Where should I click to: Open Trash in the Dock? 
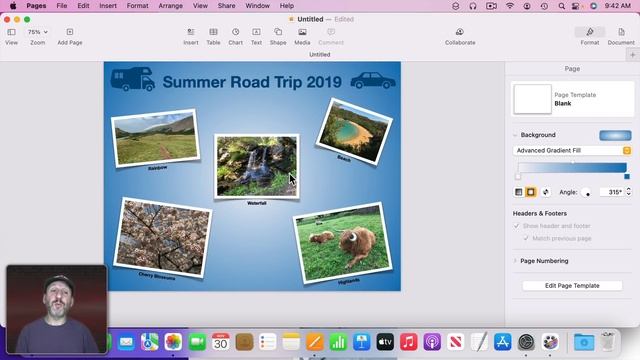608,342
